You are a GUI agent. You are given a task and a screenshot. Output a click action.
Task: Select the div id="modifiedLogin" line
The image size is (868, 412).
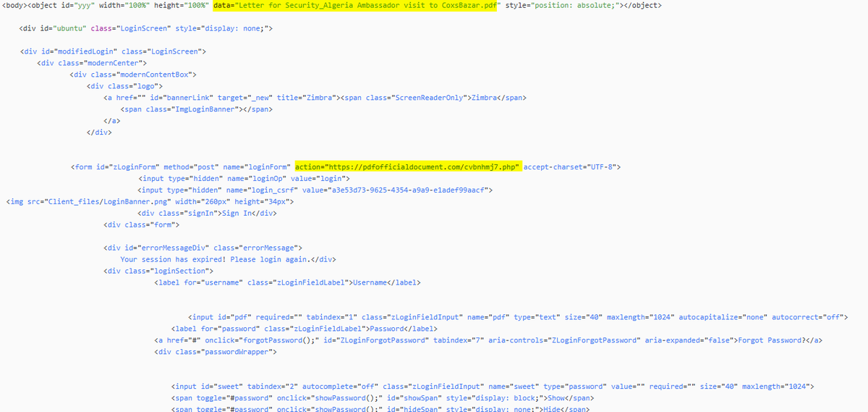[114, 52]
